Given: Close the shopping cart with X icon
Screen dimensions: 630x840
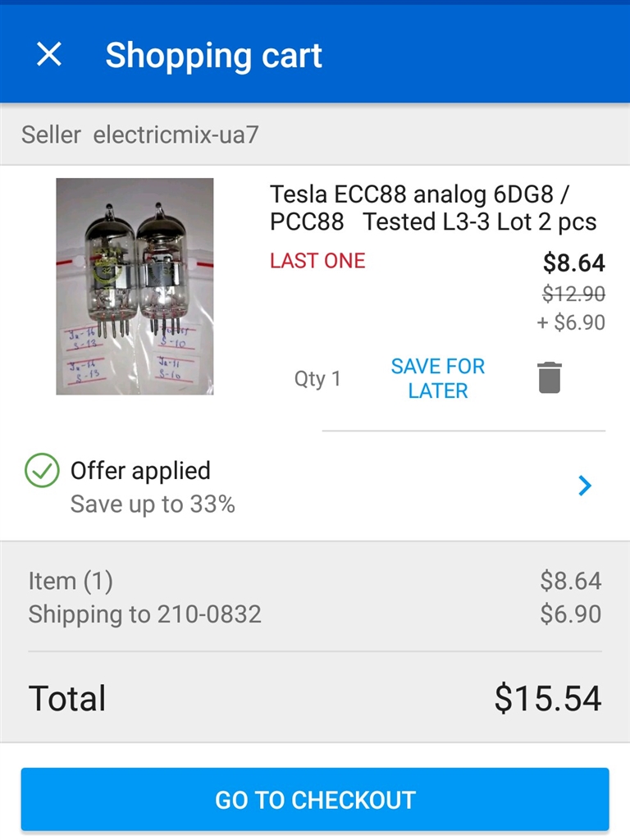Looking at the screenshot, I should (x=49, y=55).
